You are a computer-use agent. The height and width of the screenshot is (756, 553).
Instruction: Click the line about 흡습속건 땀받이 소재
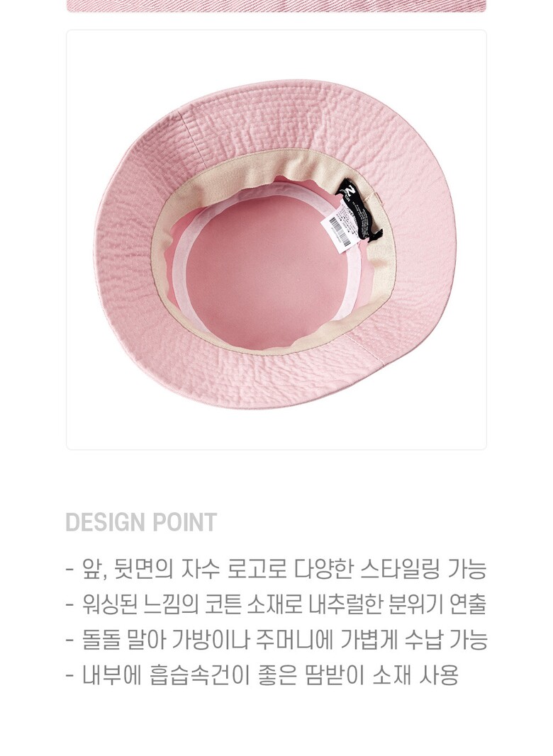(x=262, y=675)
